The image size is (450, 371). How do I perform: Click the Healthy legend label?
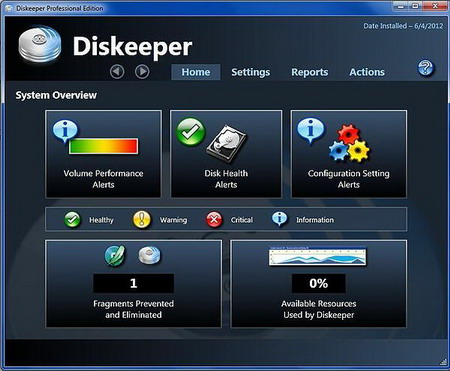click(101, 220)
